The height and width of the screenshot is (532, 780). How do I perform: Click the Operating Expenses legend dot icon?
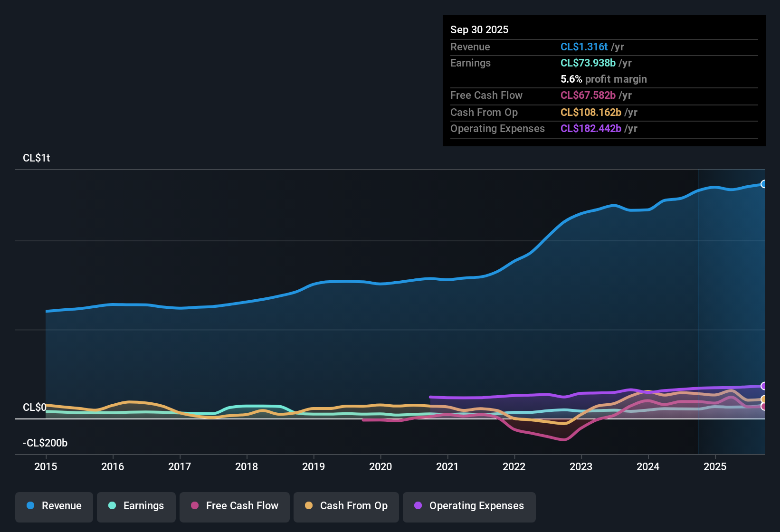click(418, 506)
